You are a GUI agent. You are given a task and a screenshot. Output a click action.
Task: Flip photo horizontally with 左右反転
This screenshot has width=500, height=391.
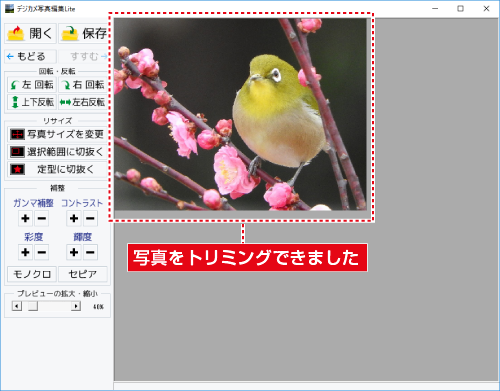coord(83,102)
